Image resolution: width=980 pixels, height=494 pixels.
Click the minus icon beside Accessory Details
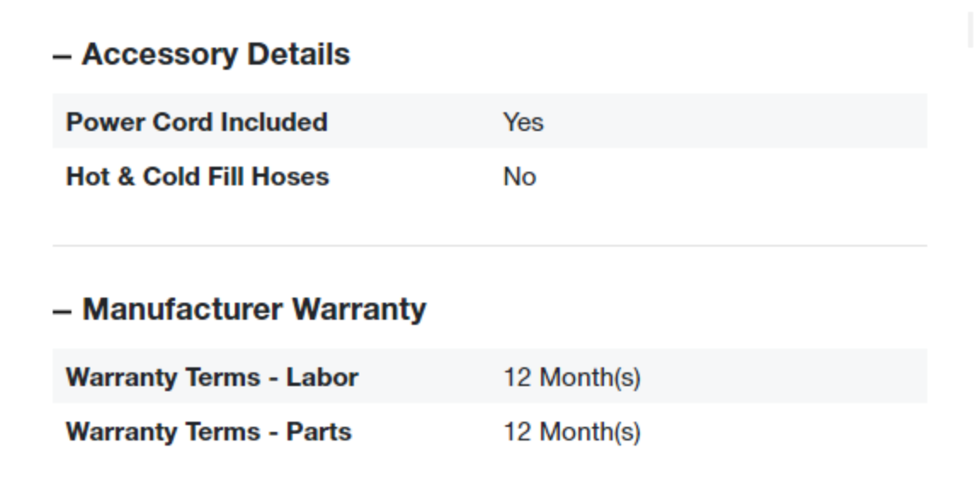pyautogui.click(x=61, y=56)
